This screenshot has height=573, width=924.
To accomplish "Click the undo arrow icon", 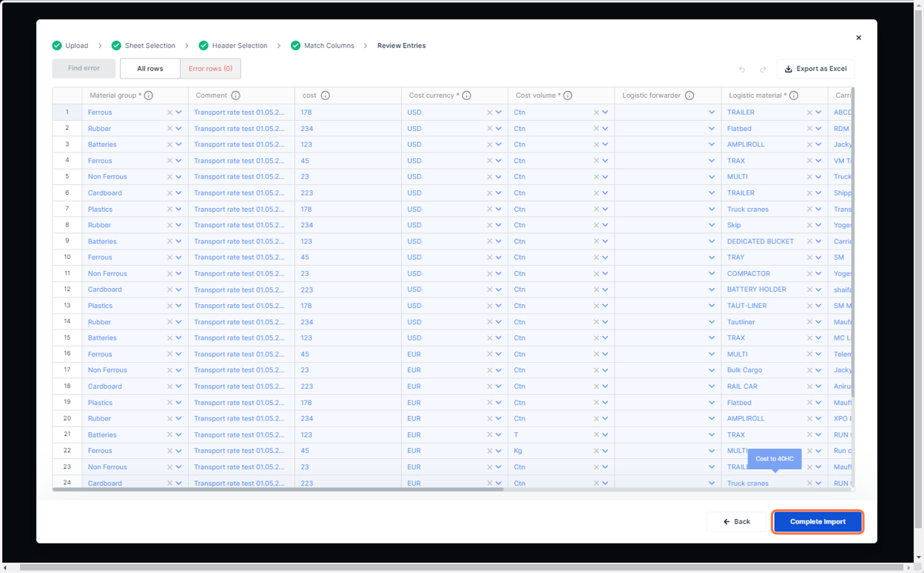I will pos(742,69).
